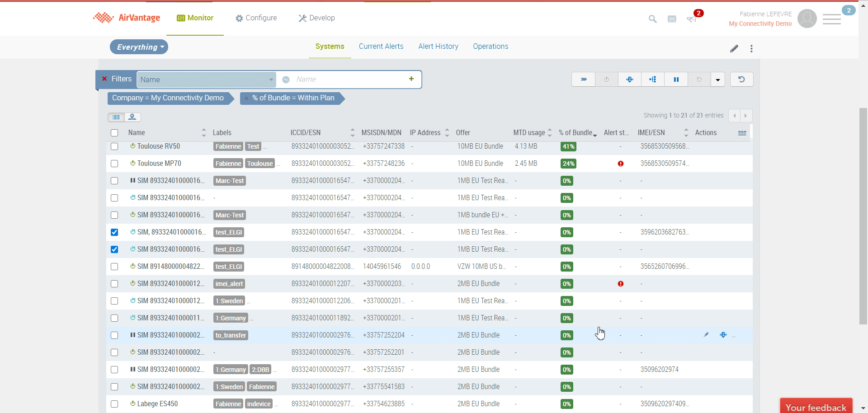Expand the Everything dropdown

tap(139, 47)
